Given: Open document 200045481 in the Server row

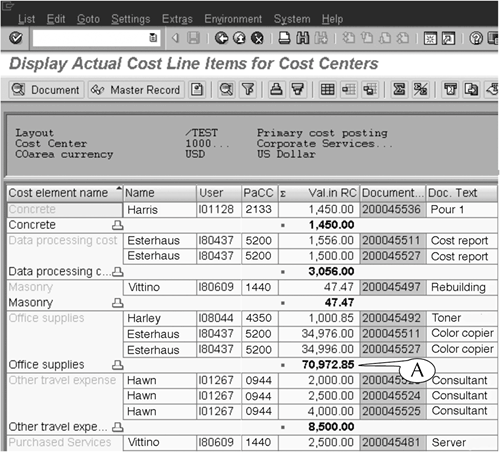Looking at the screenshot, I should coord(392,443).
